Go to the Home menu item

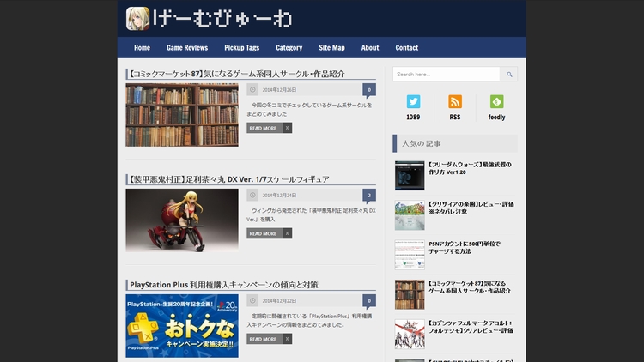click(x=142, y=48)
